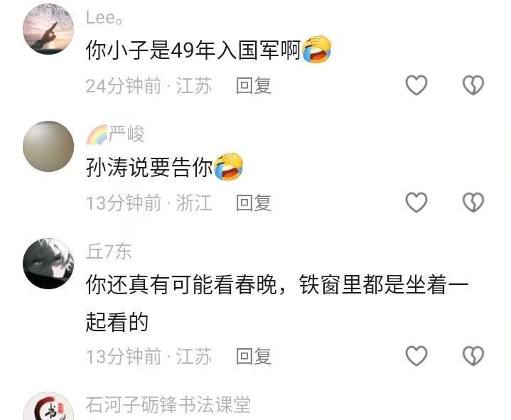Like 严峻's comment with the heart icon
This screenshot has width=511, height=420.
(416, 203)
